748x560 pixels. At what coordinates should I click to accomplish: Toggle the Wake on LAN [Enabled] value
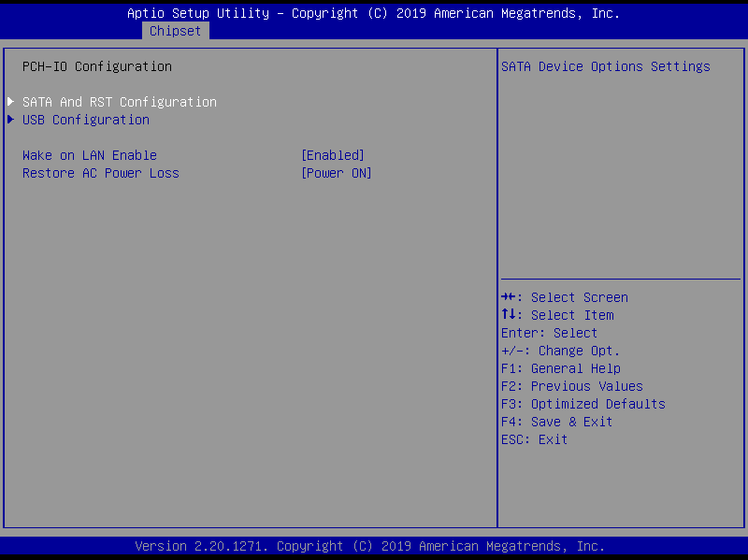[x=333, y=155]
